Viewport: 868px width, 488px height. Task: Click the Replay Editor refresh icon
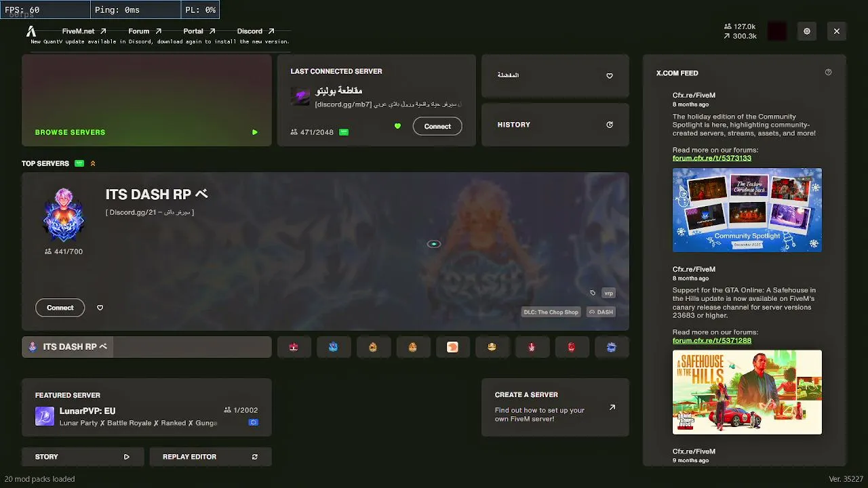pos(255,457)
